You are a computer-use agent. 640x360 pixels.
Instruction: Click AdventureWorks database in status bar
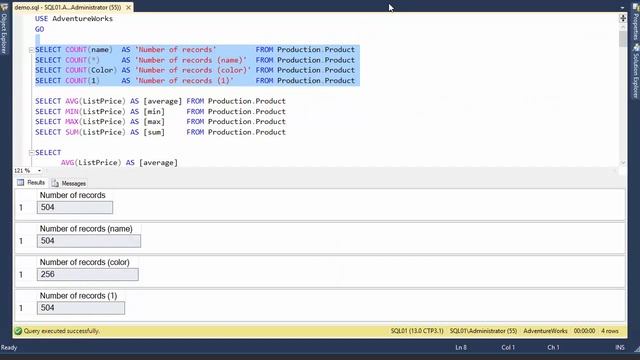tap(545, 331)
